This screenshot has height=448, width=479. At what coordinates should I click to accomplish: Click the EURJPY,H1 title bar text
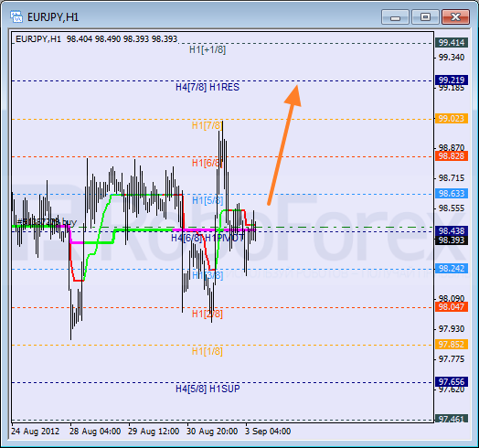[53, 17]
